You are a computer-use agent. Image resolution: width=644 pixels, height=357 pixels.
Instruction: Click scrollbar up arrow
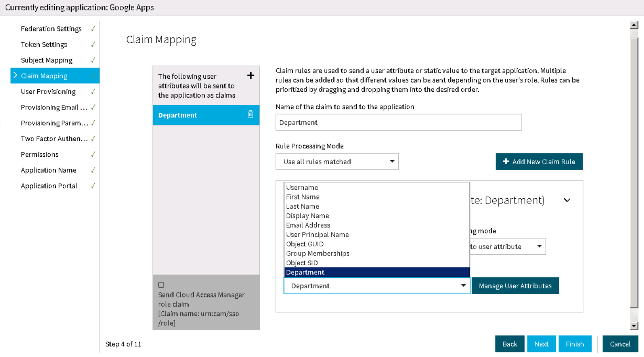634,25
